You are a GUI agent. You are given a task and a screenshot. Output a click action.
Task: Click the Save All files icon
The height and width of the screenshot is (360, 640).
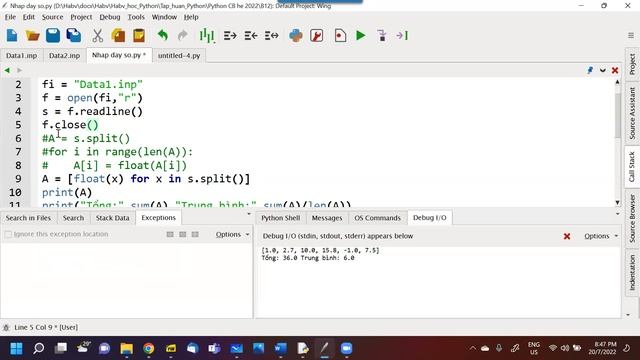pos(74,36)
